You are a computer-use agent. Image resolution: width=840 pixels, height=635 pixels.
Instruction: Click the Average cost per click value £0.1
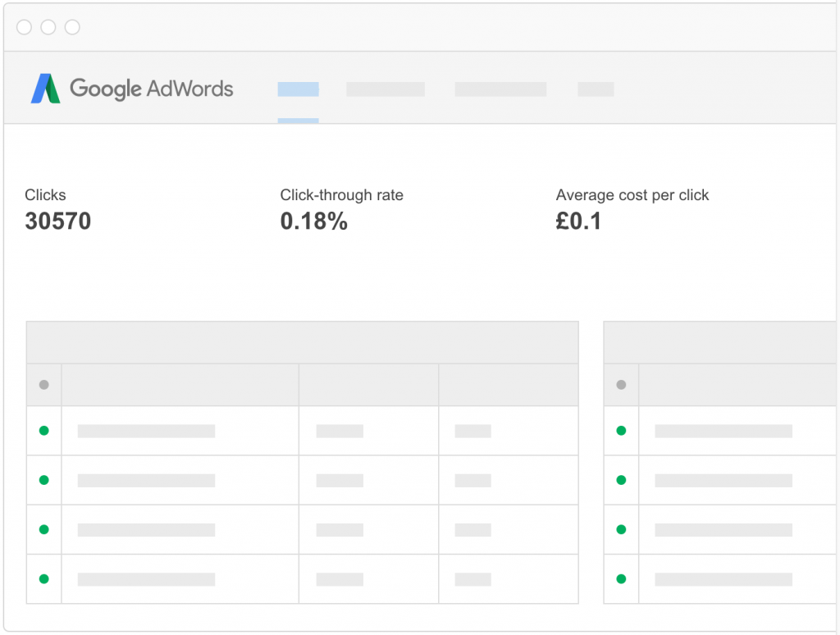coord(578,222)
